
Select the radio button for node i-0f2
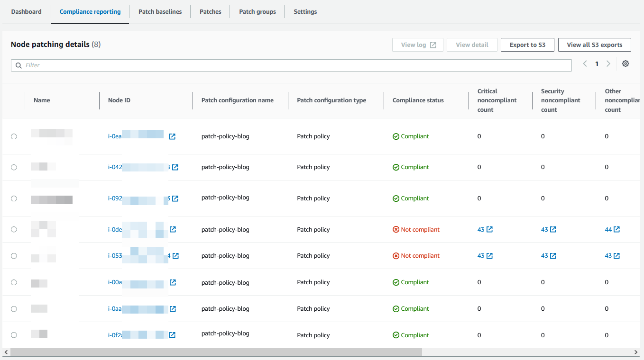(x=14, y=334)
